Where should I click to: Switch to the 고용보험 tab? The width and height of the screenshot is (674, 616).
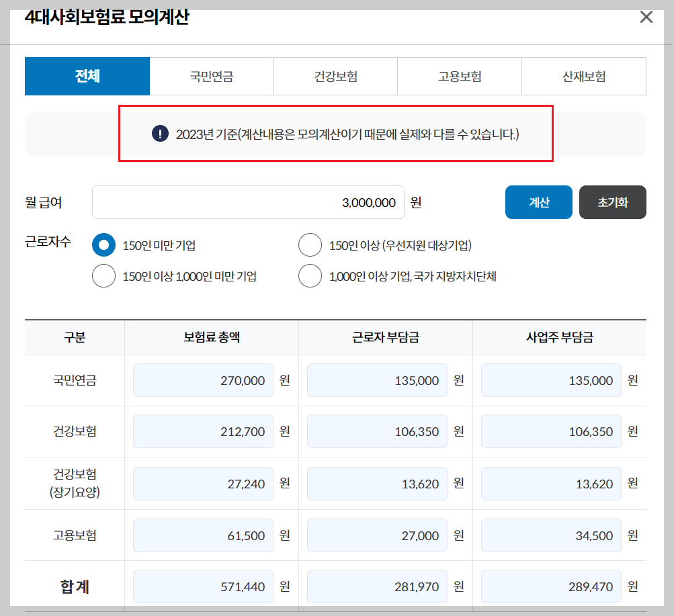(x=459, y=76)
